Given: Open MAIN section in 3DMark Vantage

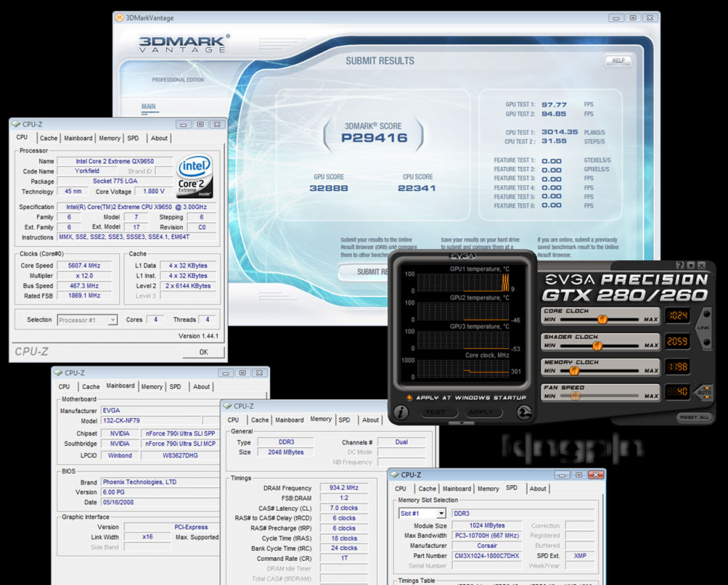Looking at the screenshot, I should click(148, 107).
